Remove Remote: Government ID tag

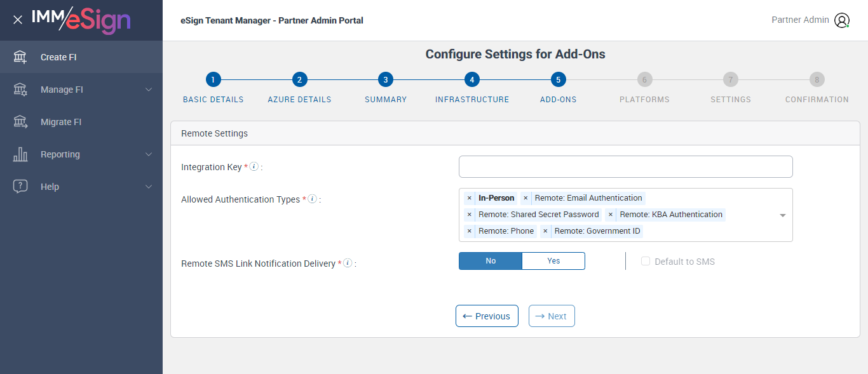pos(545,231)
